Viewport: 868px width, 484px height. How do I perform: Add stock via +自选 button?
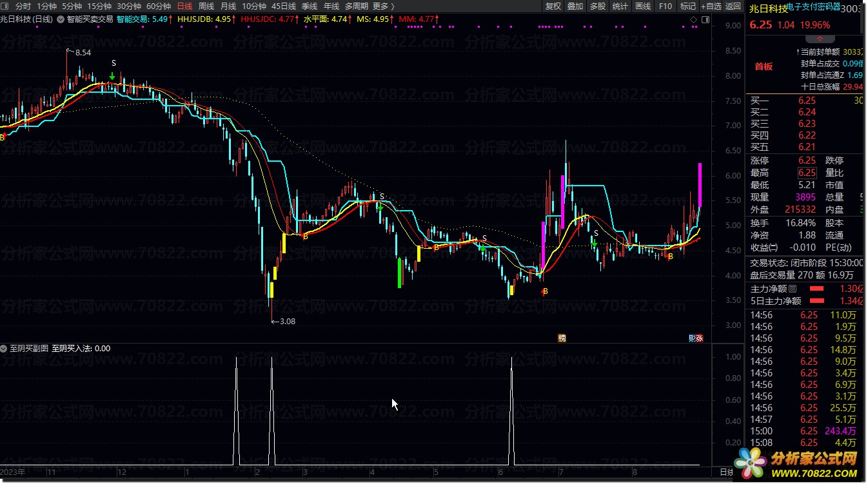coord(711,6)
